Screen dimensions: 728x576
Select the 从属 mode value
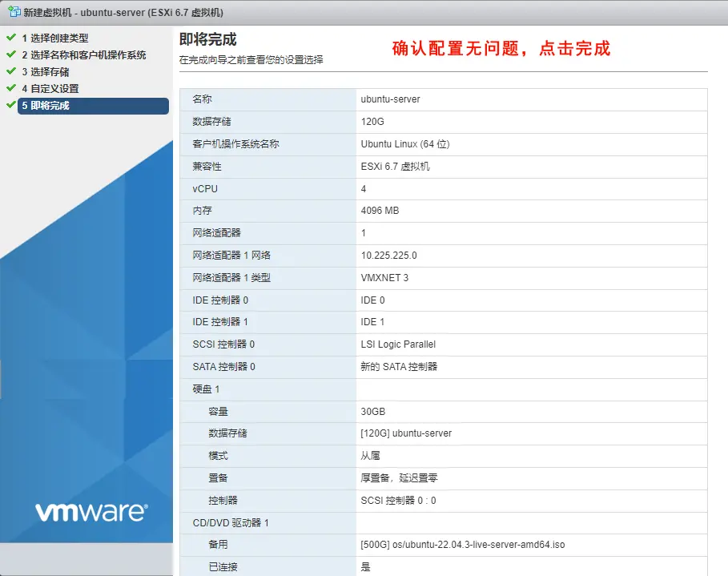371,456
